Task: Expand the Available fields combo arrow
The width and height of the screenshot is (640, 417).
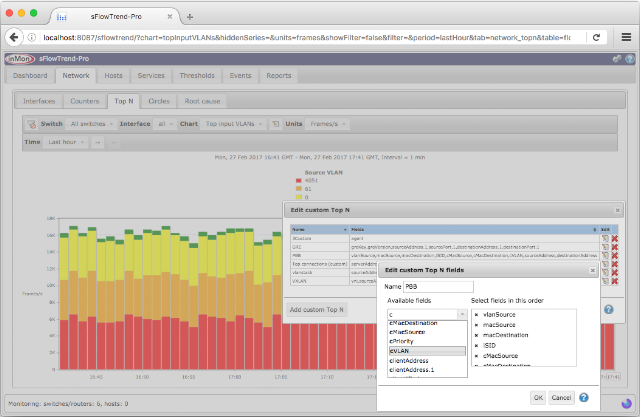Action: coord(462,314)
